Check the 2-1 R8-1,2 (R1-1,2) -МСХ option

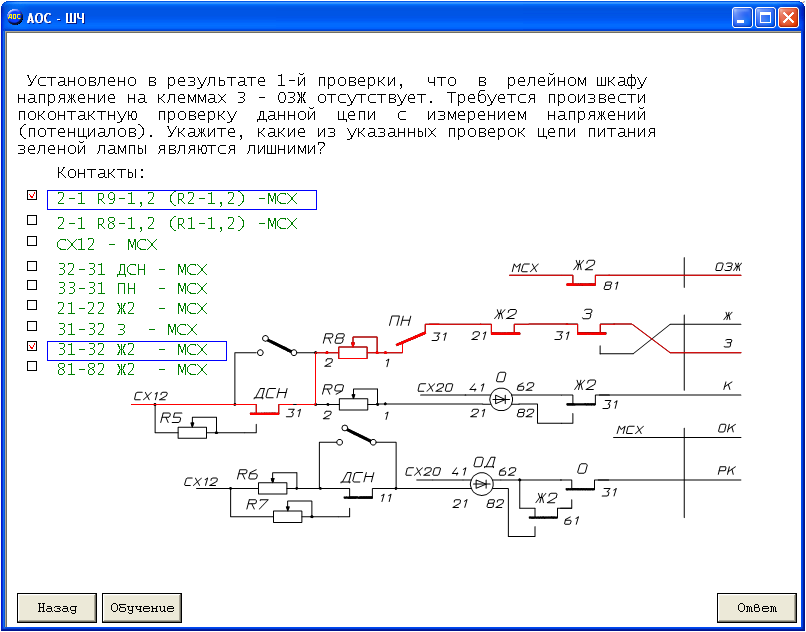coord(32,220)
